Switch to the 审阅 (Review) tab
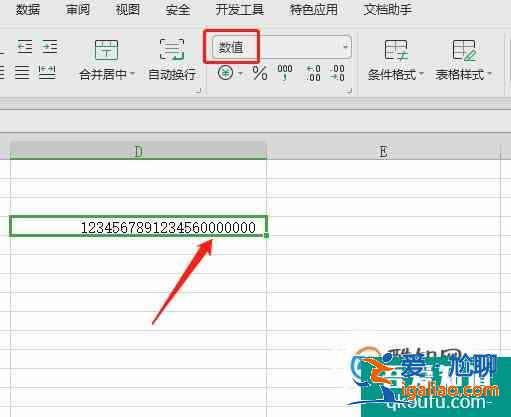The width and height of the screenshot is (511, 417). [78, 9]
